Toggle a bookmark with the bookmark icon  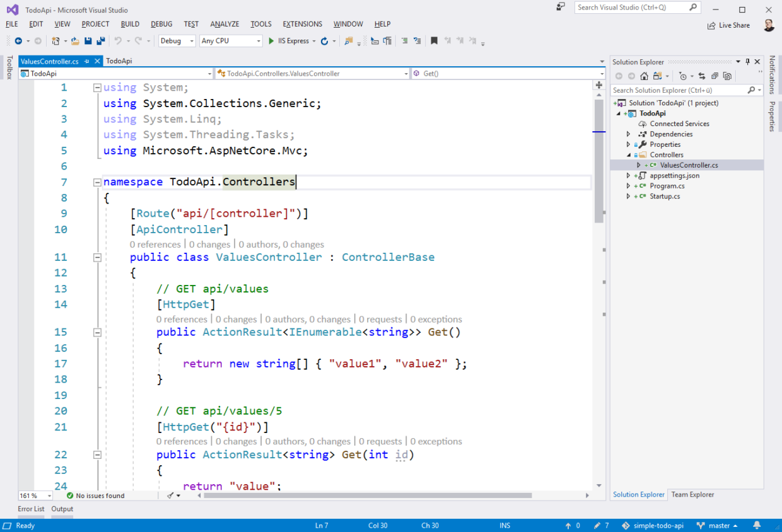(435, 41)
